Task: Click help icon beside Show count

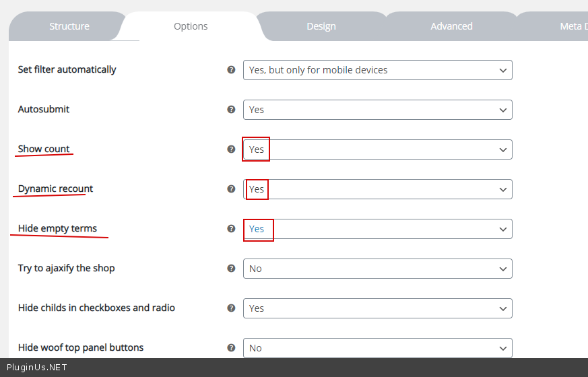Action: click(x=231, y=149)
